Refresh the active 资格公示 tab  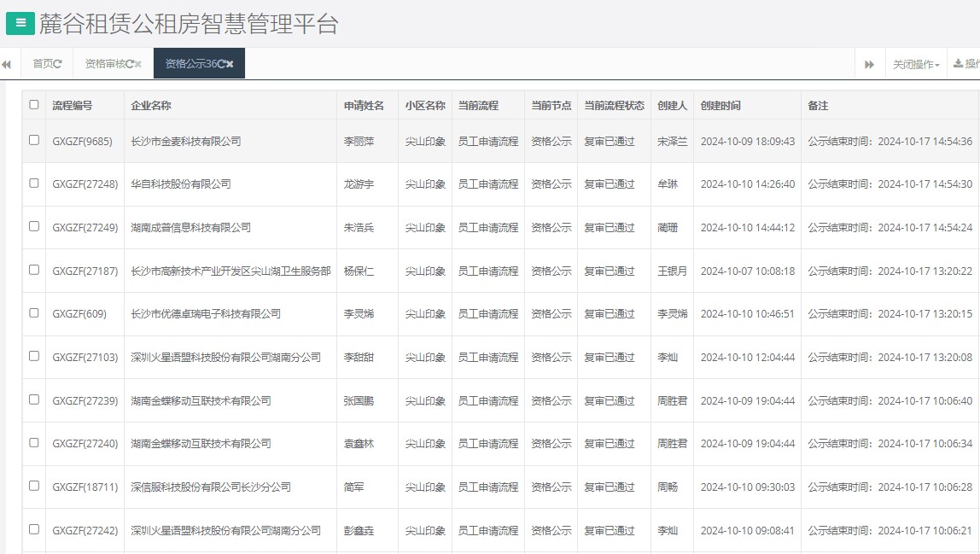222,62
